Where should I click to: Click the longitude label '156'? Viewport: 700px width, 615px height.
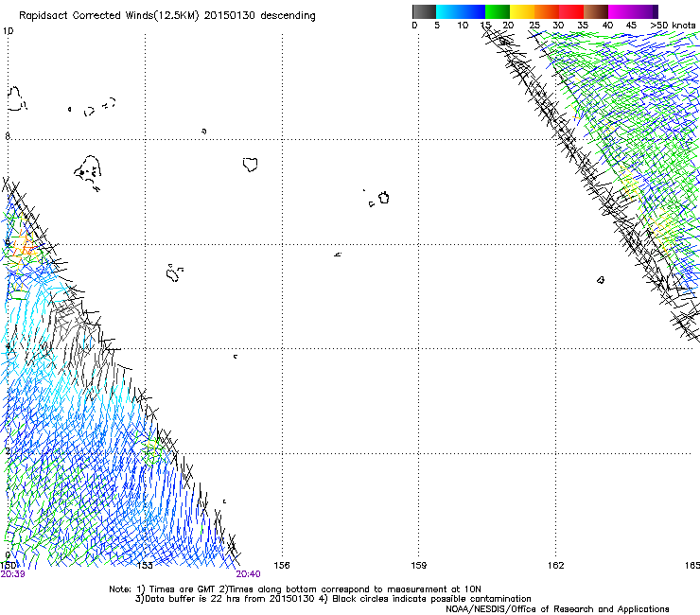282,566
